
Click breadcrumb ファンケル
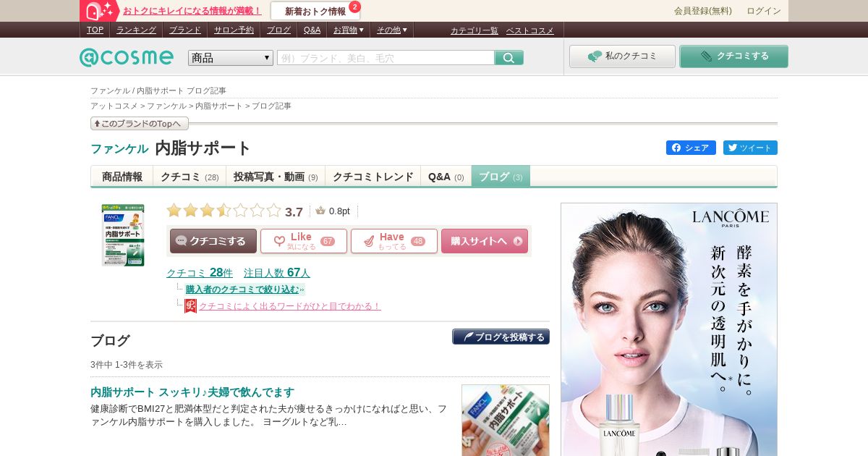pos(166,106)
